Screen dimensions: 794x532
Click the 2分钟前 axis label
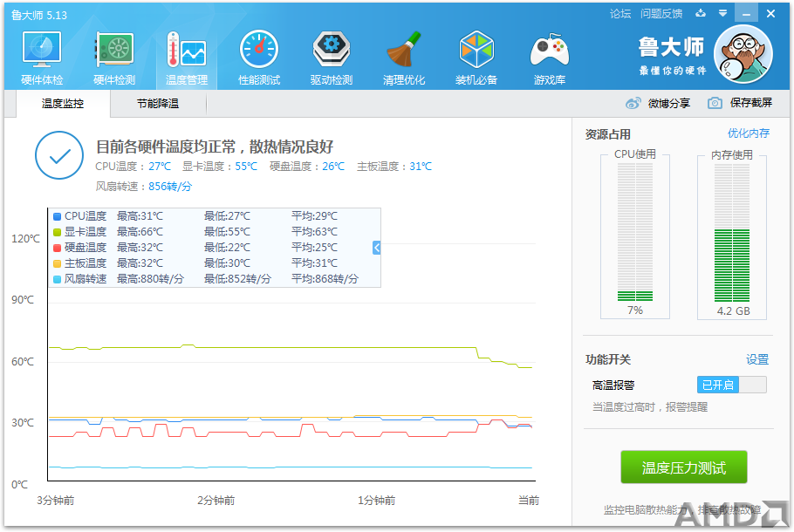(216, 501)
